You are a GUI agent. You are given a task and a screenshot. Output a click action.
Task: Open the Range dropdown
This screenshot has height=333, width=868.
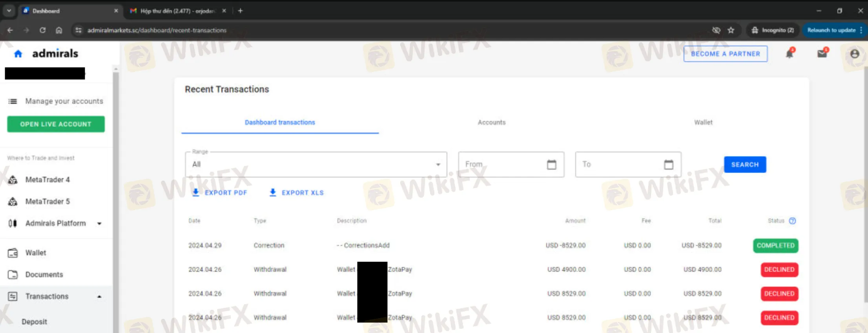point(316,165)
